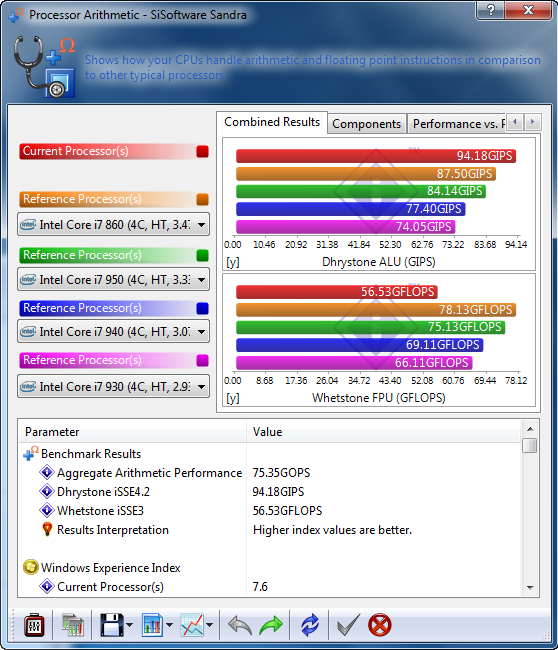Click the 77.40GIPS blue bar
Image resolution: width=558 pixels, height=650 pixels.
(x=351, y=209)
